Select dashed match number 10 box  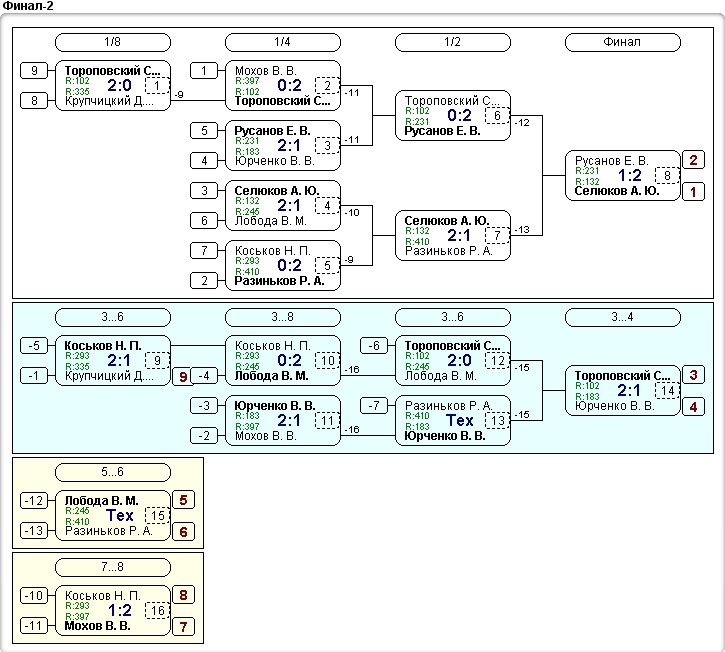pyautogui.click(x=327, y=361)
